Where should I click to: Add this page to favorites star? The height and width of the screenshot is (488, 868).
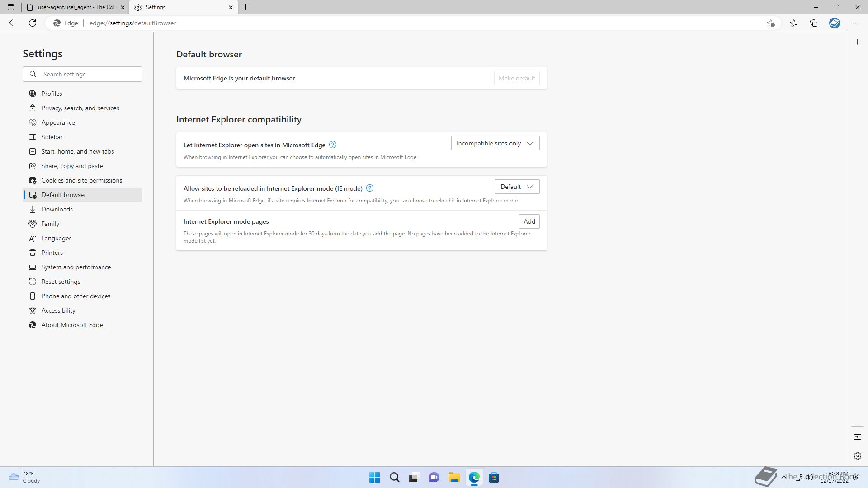pyautogui.click(x=771, y=23)
